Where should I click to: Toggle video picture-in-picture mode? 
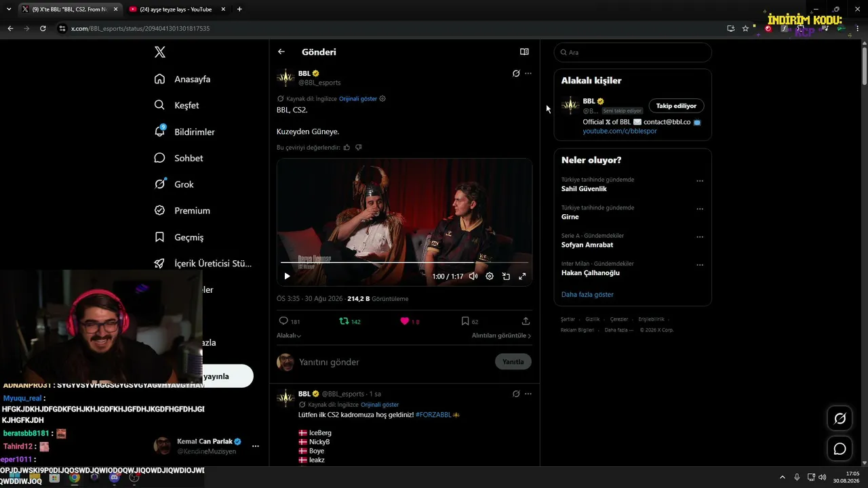506,276
